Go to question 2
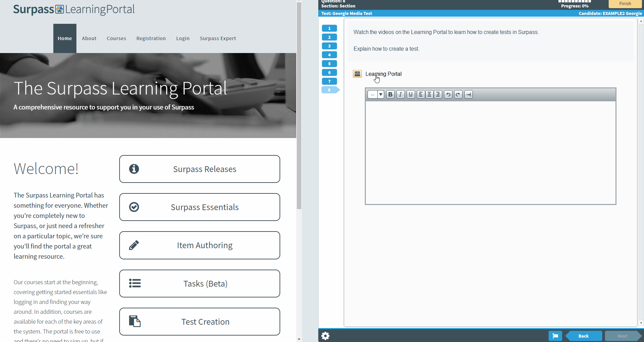This screenshot has height=342, width=644. [x=329, y=37]
